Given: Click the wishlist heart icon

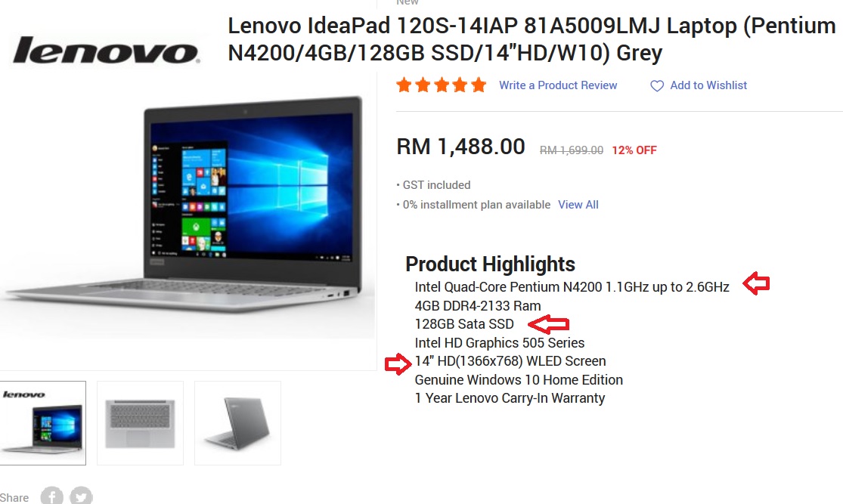Looking at the screenshot, I should 657,86.
